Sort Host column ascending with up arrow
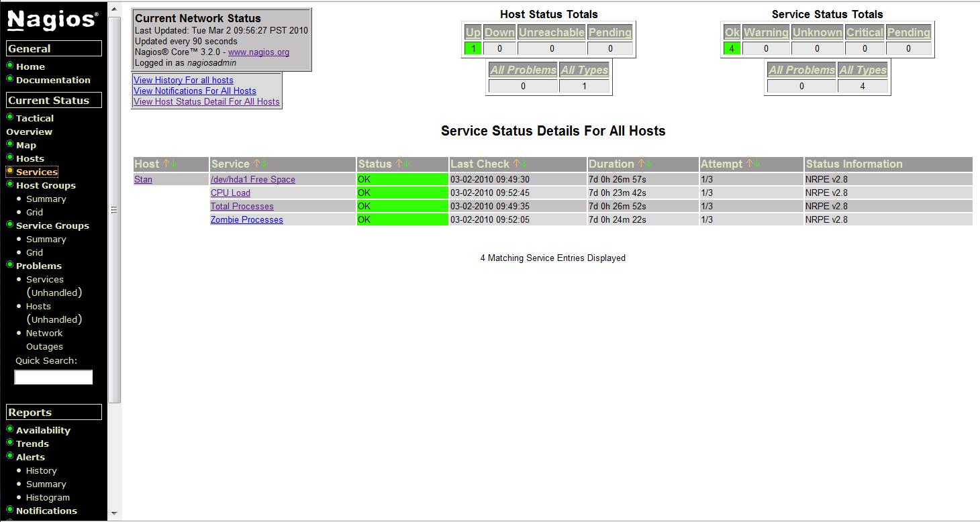Screen dimensions: 980x522 click(166, 164)
